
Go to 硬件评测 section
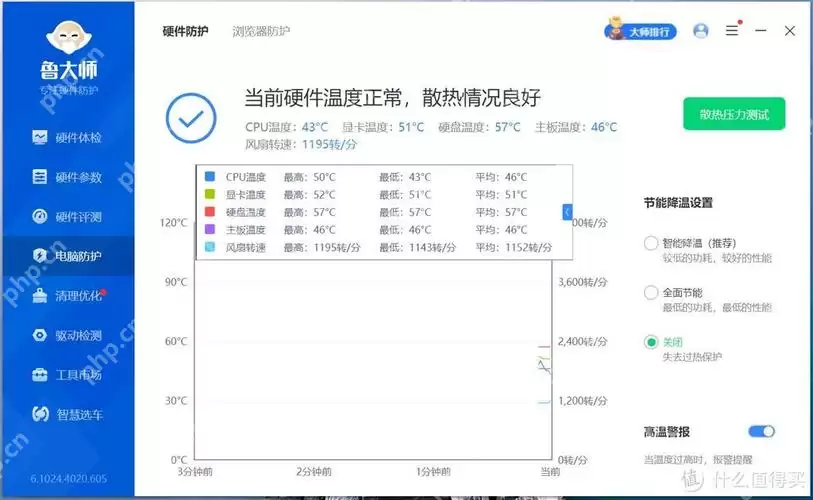click(67, 216)
